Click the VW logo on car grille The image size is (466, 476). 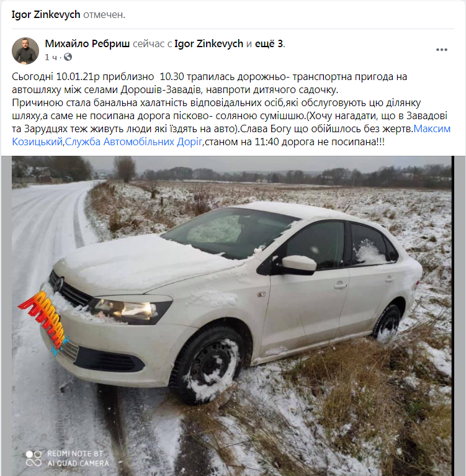pyautogui.click(x=60, y=284)
